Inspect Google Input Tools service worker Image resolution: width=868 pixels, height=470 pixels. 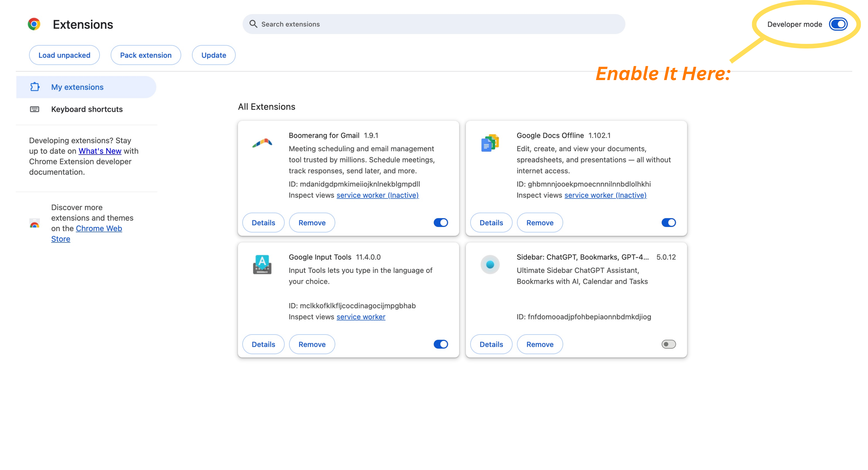[x=361, y=317]
